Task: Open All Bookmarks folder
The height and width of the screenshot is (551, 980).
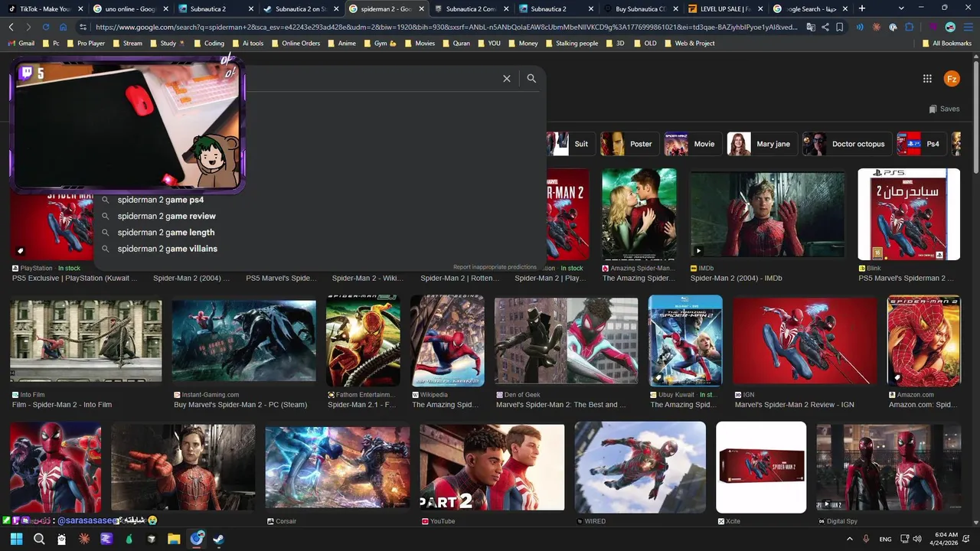Action: pos(946,44)
